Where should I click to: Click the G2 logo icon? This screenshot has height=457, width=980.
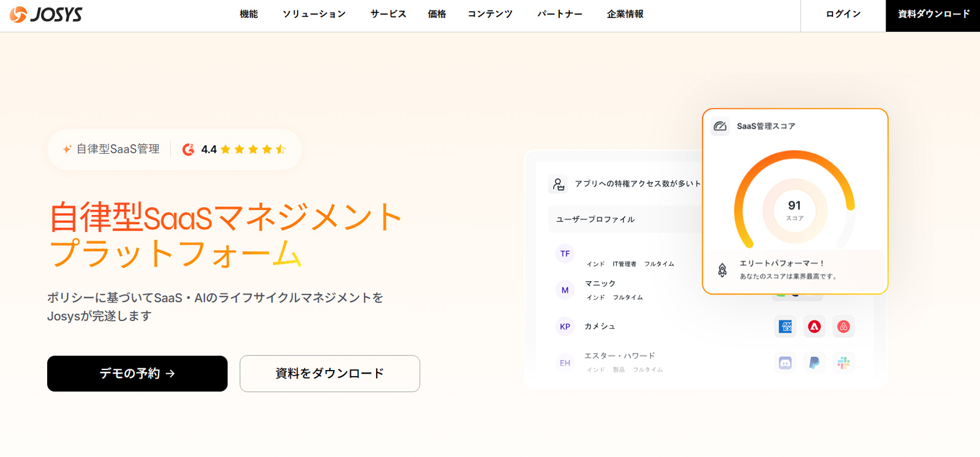tap(189, 149)
